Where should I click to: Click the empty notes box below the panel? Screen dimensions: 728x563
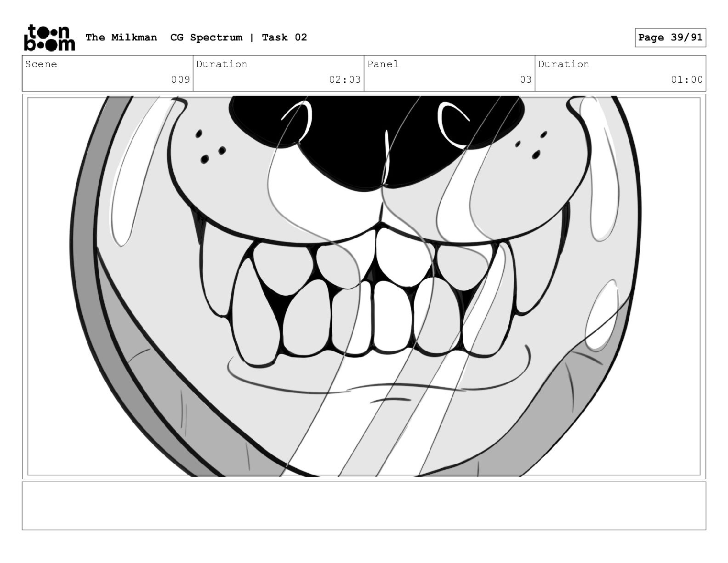tap(364, 506)
